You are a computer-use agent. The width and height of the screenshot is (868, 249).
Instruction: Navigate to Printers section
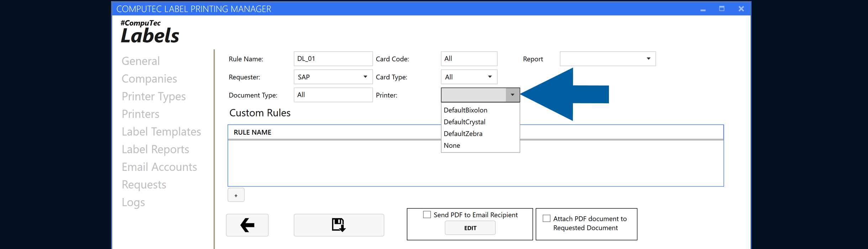(141, 114)
